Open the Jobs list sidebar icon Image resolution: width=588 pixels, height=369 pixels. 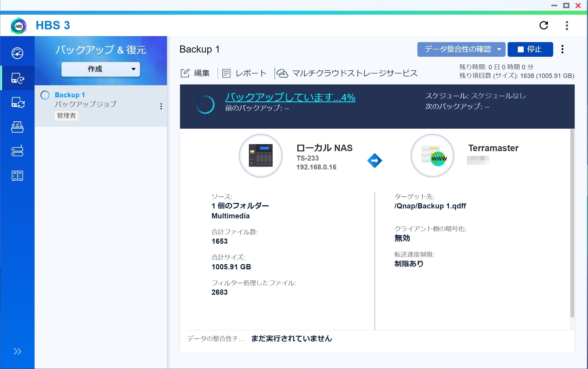tap(17, 127)
